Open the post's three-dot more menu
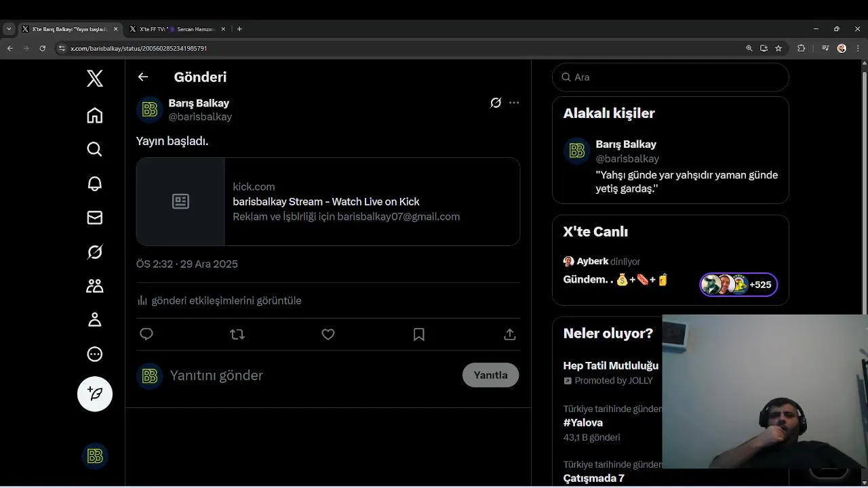 tap(514, 103)
